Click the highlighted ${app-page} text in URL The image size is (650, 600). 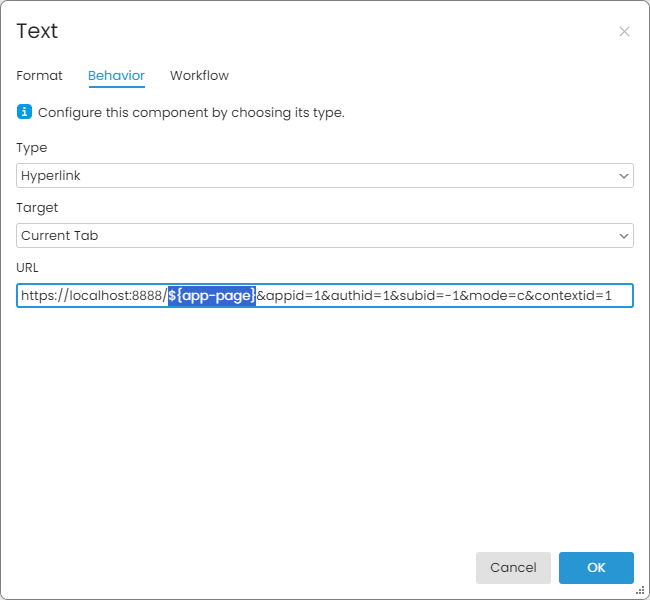[x=211, y=296]
